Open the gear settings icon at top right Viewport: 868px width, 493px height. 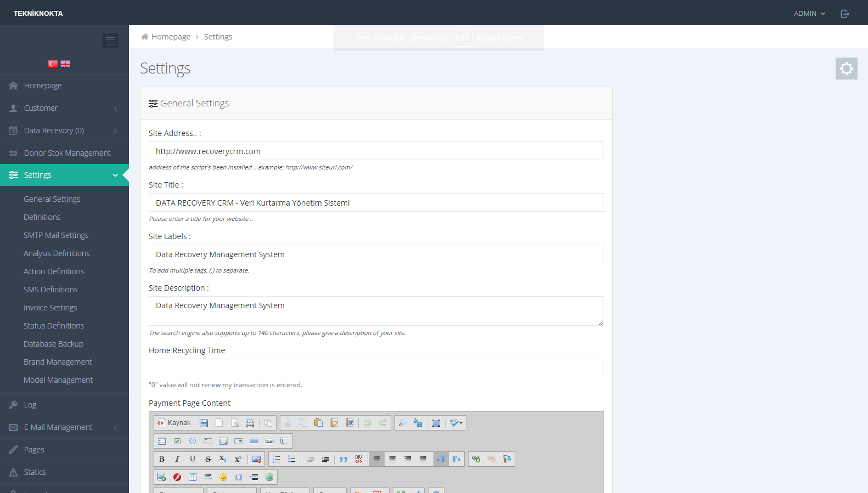point(846,69)
